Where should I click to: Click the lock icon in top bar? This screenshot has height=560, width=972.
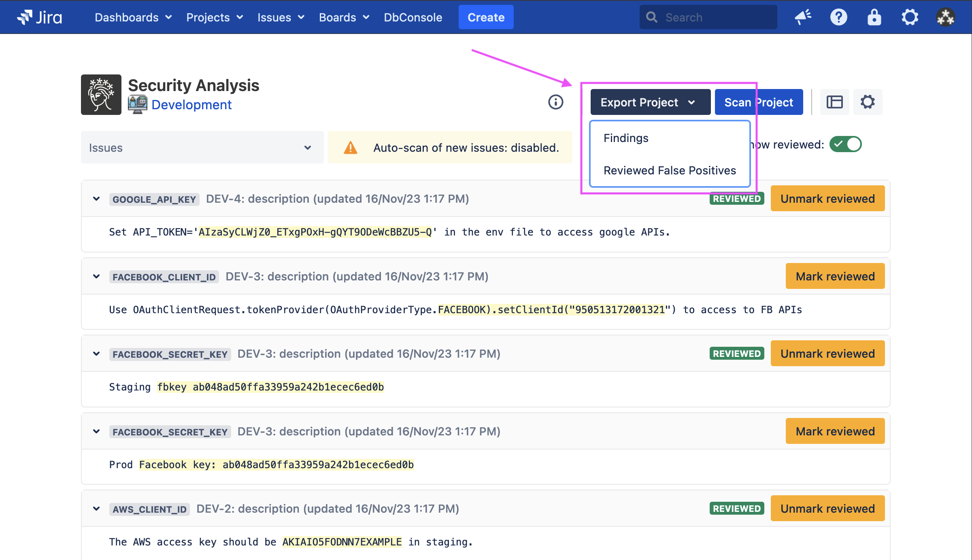coord(874,17)
